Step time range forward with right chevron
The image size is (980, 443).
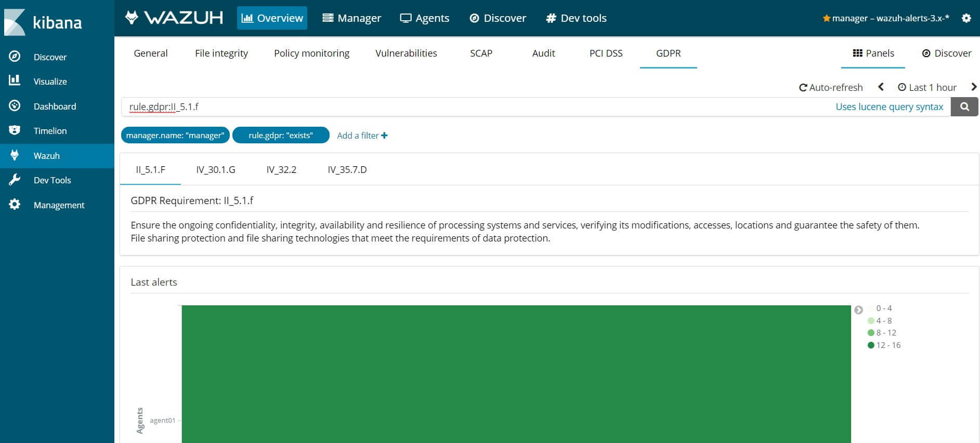tap(974, 87)
